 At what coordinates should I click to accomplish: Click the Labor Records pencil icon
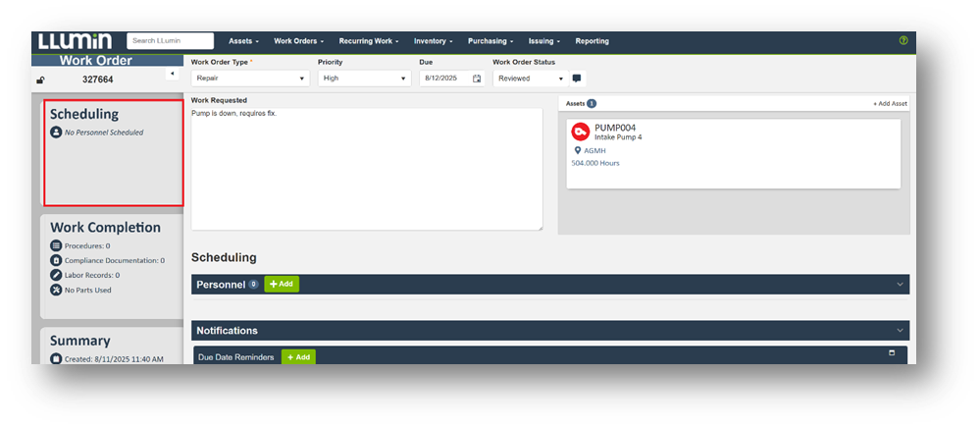pos(56,275)
